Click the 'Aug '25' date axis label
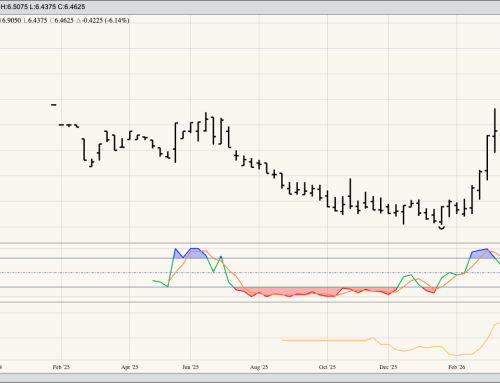This screenshot has height=383, width=500. click(x=259, y=367)
